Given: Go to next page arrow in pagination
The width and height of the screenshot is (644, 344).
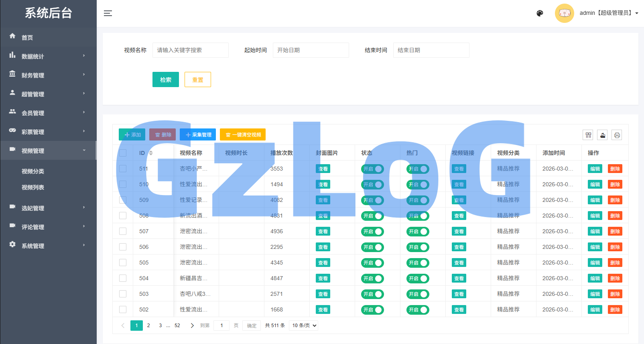Looking at the screenshot, I should [192, 326].
